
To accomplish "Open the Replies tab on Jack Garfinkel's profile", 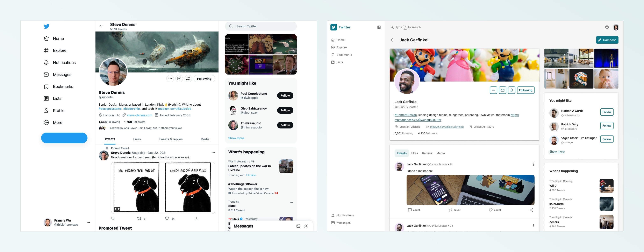I will point(427,153).
